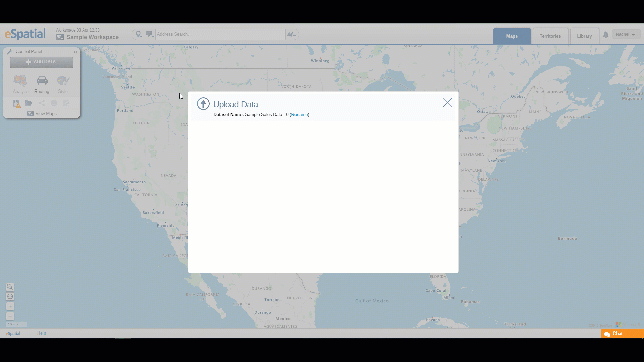Screen dimensions: 644x362
Task: Click the Rename dataset link
Action: 300,115
